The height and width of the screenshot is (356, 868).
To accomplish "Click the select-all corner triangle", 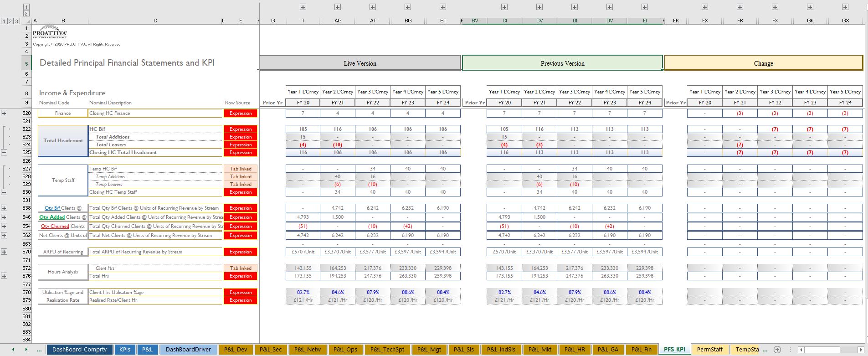I will [x=28, y=21].
